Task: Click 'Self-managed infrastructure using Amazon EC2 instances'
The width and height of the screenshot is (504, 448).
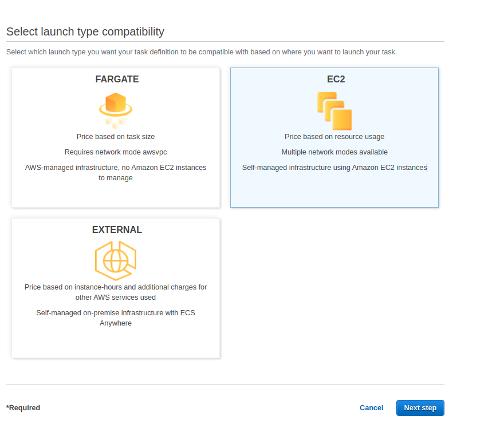Action: click(x=334, y=168)
